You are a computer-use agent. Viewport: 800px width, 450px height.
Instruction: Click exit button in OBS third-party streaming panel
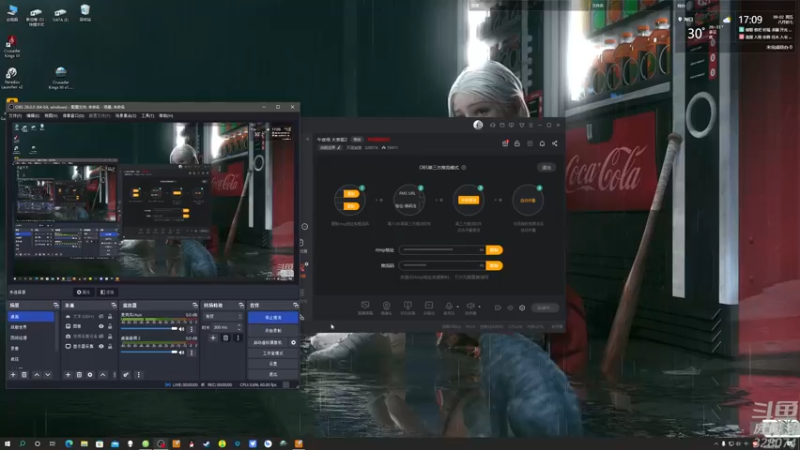(x=546, y=167)
